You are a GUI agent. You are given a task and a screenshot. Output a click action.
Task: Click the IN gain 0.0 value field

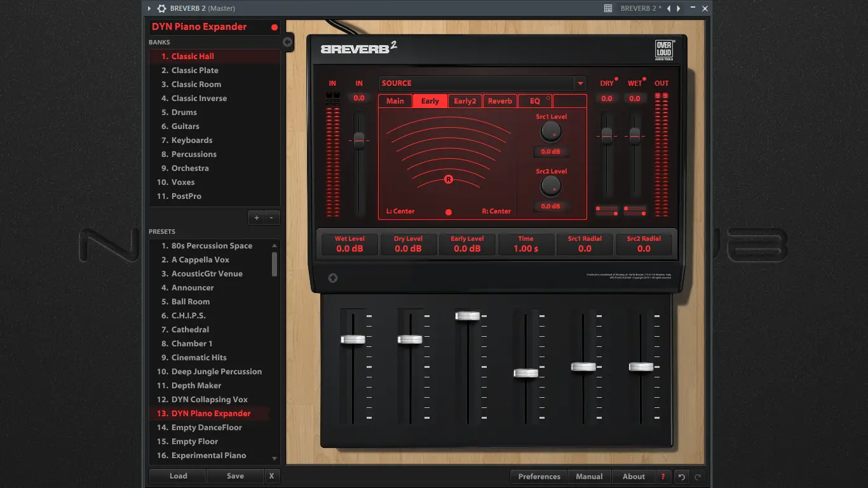pyautogui.click(x=359, y=98)
